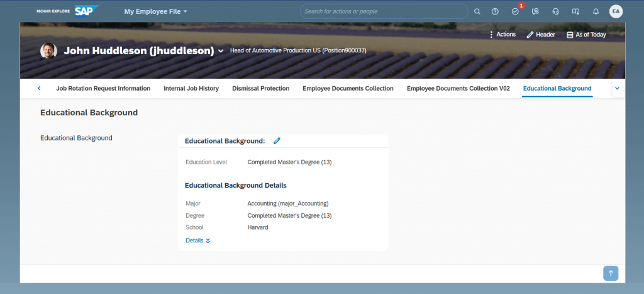644x294 pixels.
Task: Open the support headset icon
Action: coord(555,11)
